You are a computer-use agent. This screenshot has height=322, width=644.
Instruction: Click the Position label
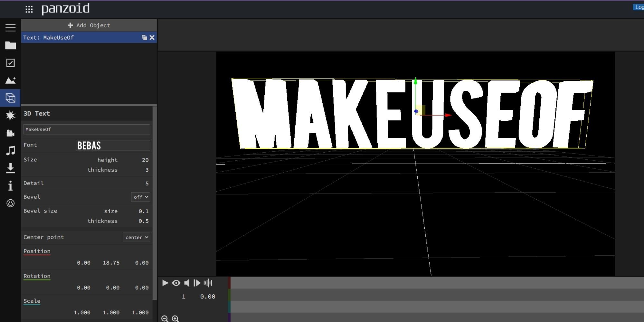pyautogui.click(x=37, y=251)
